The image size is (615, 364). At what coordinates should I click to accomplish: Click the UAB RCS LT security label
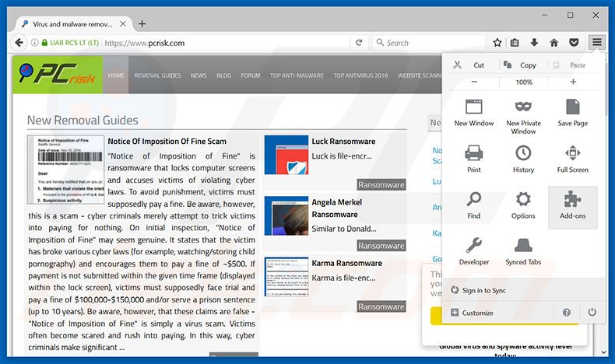point(74,42)
